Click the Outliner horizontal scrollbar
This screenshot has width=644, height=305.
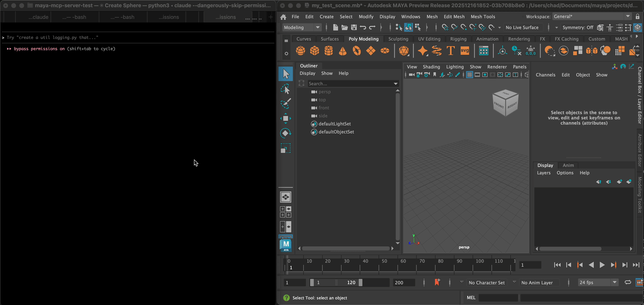click(346, 248)
